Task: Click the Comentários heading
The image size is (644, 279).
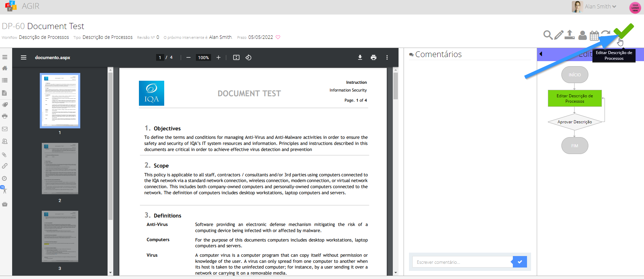Action: tap(438, 54)
